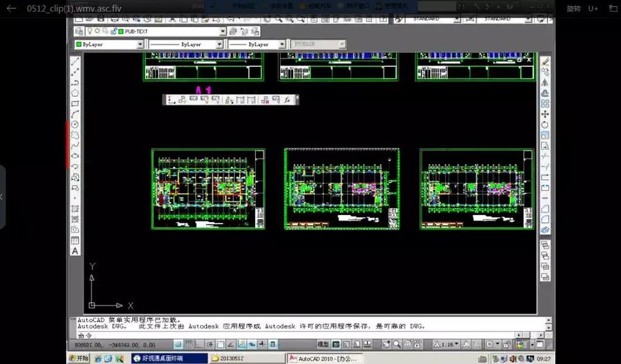Toggle Grid Display in status bar

click(x=189, y=344)
